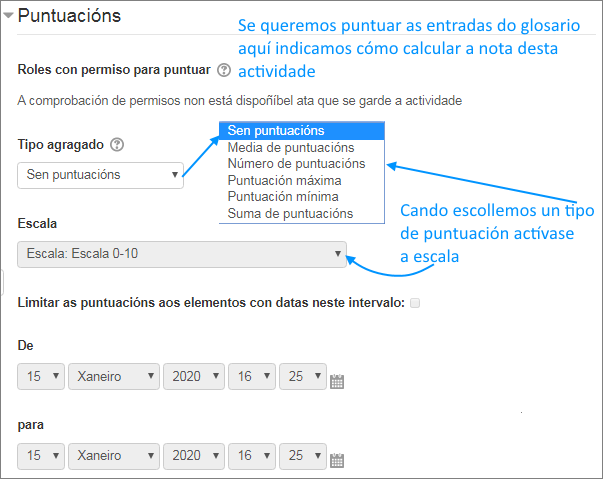
Task: Open the De minute 25 dropdown
Action: (303, 376)
